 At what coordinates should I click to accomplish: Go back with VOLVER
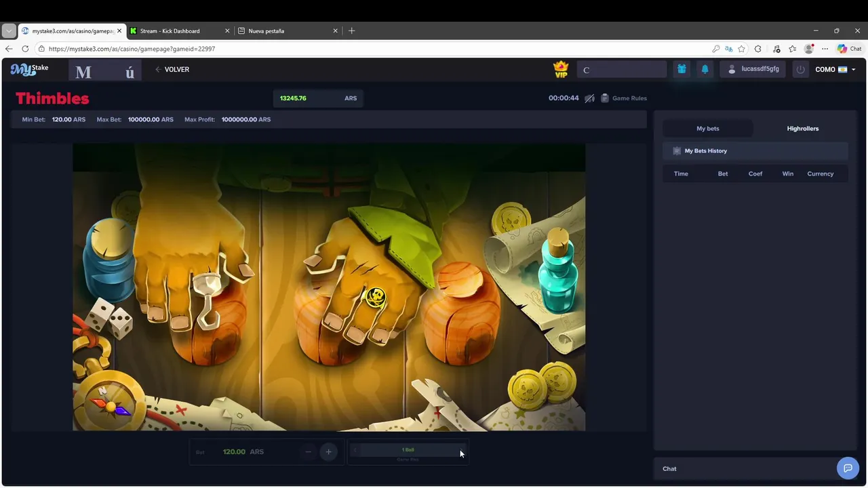[x=172, y=69]
